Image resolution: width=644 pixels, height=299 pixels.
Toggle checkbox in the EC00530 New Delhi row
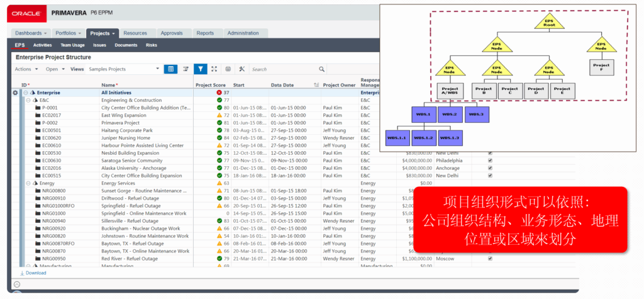pyautogui.click(x=489, y=153)
